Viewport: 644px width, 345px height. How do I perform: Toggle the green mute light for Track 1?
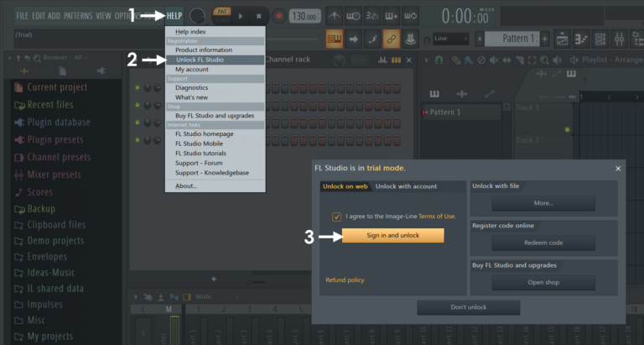[x=567, y=129]
